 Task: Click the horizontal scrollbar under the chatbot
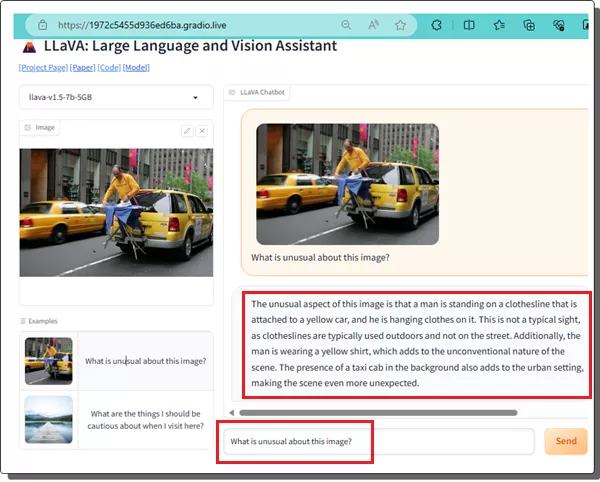point(378,412)
